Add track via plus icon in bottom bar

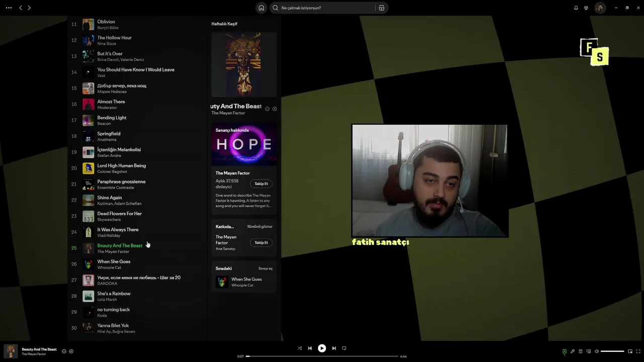71,351
